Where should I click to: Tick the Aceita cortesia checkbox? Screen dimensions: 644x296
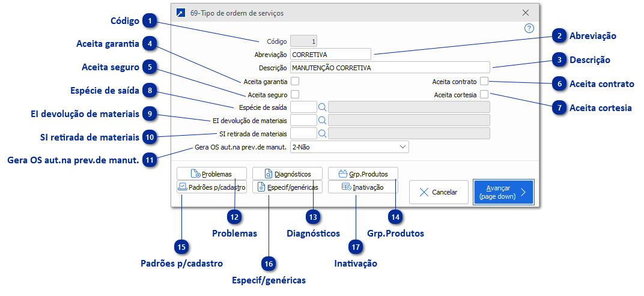pyautogui.click(x=484, y=94)
